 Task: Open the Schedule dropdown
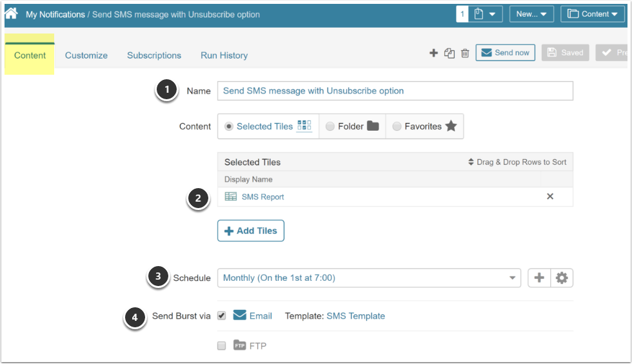tap(369, 278)
